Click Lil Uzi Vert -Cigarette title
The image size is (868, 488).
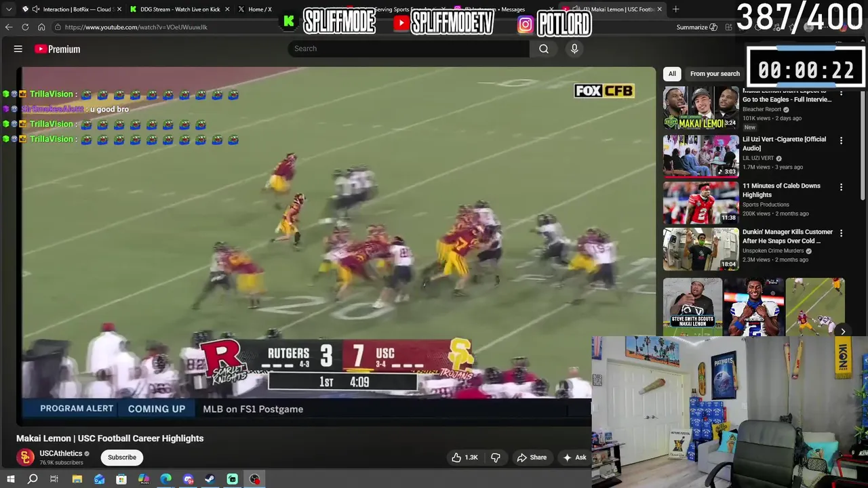784,144
